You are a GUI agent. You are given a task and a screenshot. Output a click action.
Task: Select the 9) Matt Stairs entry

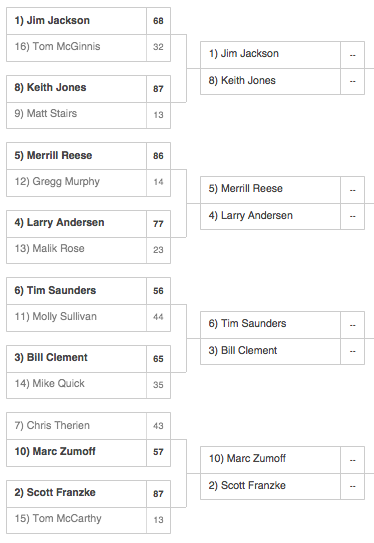88,115
